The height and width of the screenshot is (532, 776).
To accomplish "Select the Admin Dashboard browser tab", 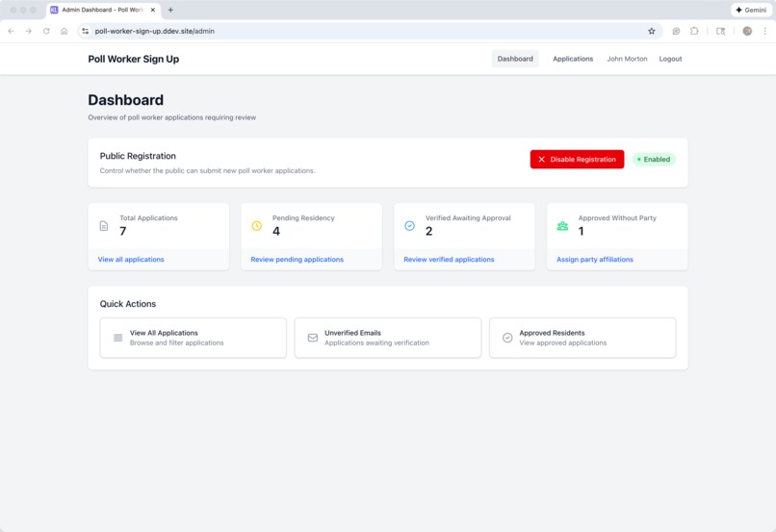I will tap(103, 10).
